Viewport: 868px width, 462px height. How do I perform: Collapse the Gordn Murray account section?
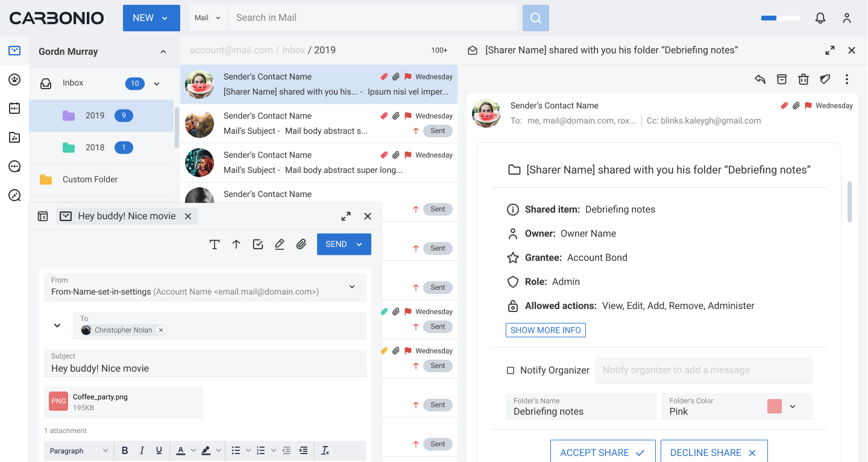pyautogui.click(x=163, y=51)
